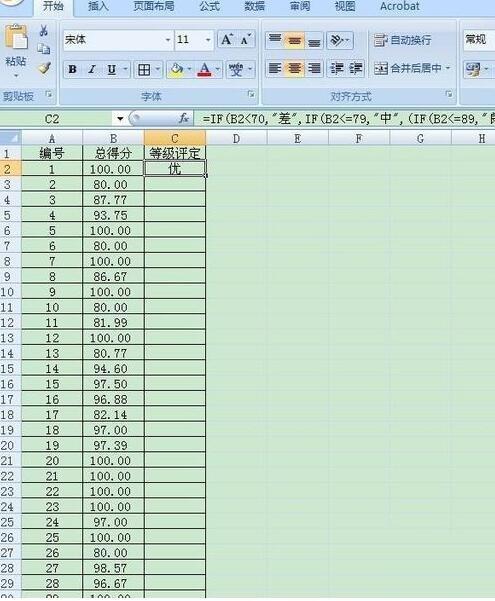
Task: Click the Orientation text angle icon
Action: [x=337, y=40]
